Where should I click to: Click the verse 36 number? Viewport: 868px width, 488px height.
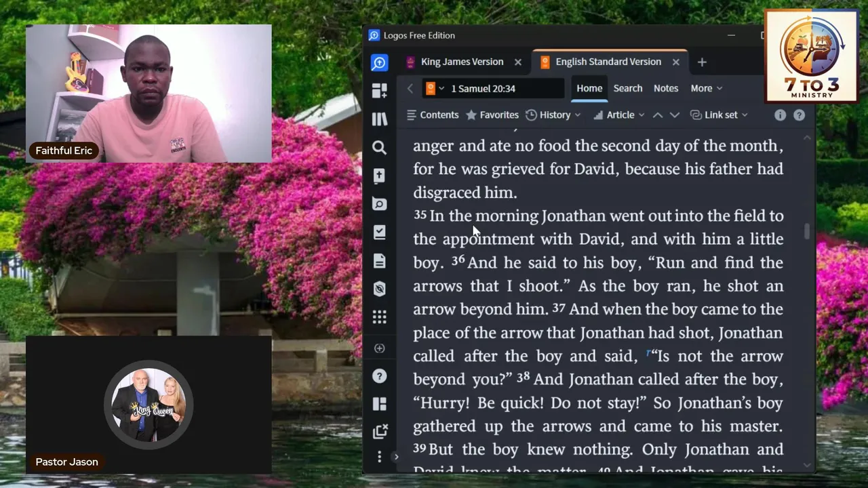coord(458,260)
